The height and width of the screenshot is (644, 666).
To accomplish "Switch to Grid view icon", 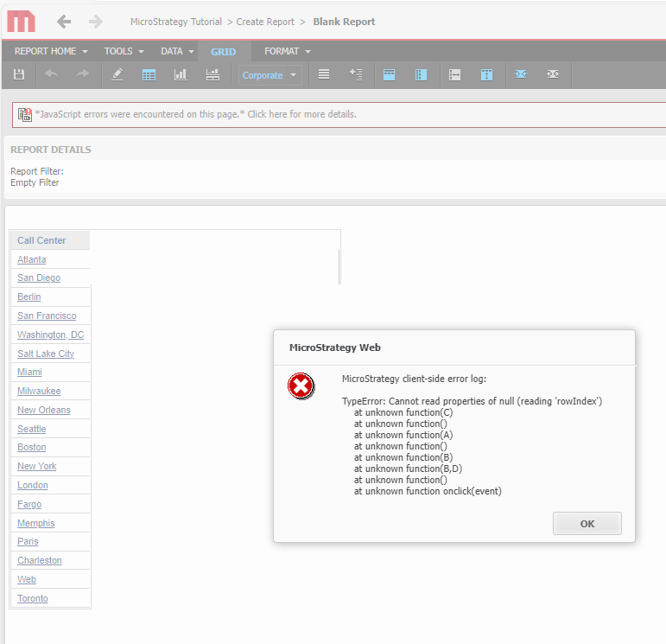I will pos(149,75).
